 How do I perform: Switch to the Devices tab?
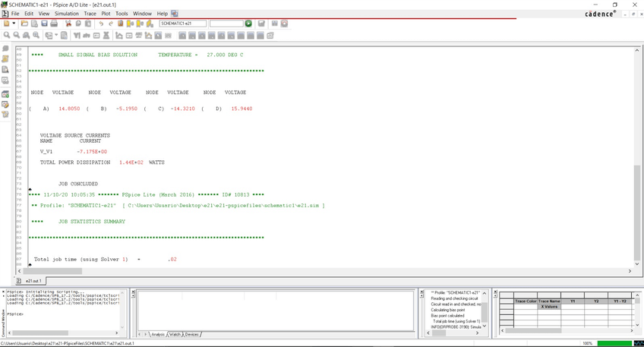(x=191, y=334)
